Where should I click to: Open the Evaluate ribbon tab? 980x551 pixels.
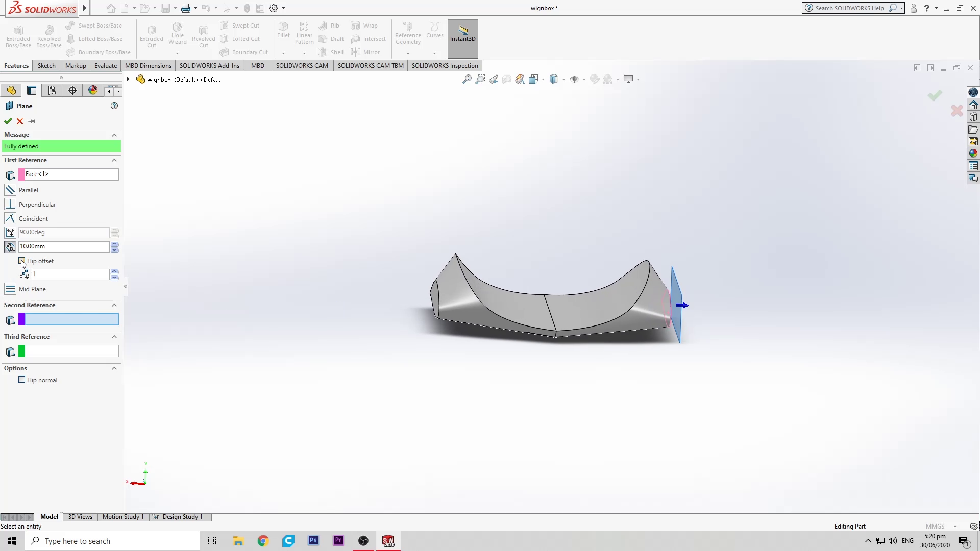click(106, 65)
